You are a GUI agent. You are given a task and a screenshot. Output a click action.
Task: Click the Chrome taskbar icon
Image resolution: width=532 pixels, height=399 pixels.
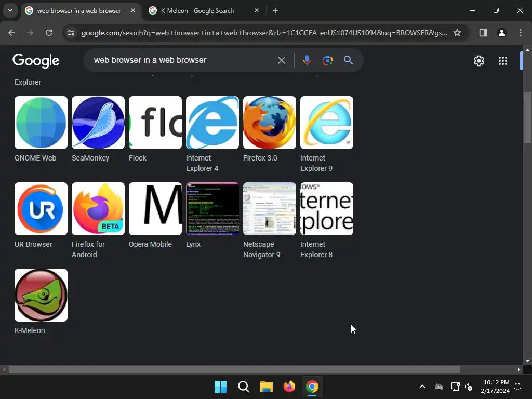click(312, 387)
